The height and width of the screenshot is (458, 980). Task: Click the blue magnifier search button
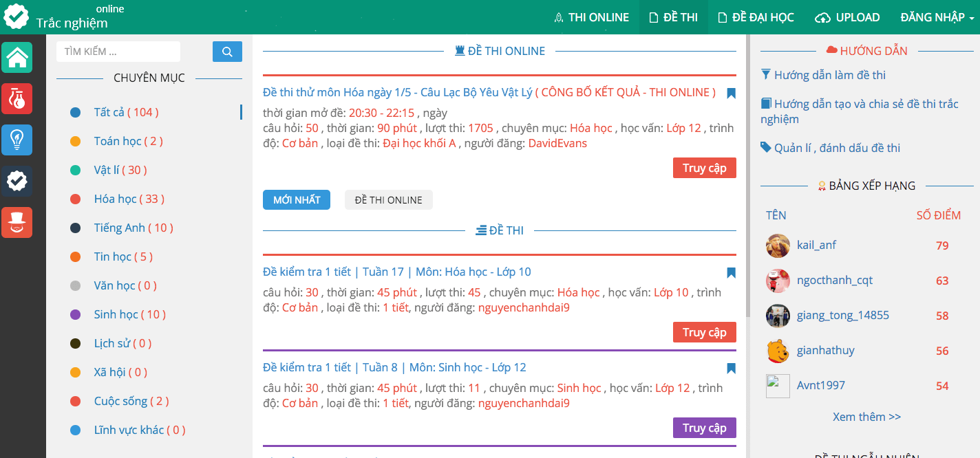tap(227, 52)
